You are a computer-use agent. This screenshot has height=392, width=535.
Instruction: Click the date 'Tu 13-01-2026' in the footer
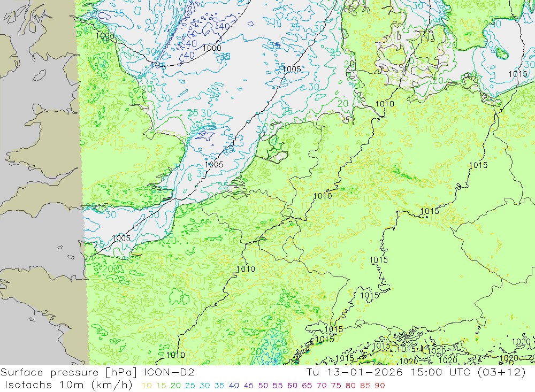[x=355, y=372]
